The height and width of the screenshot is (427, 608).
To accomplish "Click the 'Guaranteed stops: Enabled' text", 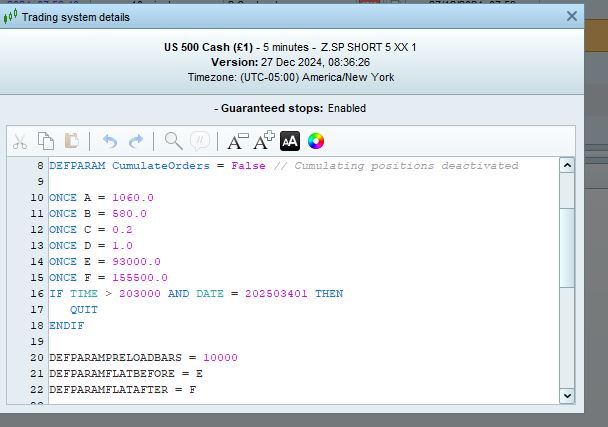I will point(293,108).
